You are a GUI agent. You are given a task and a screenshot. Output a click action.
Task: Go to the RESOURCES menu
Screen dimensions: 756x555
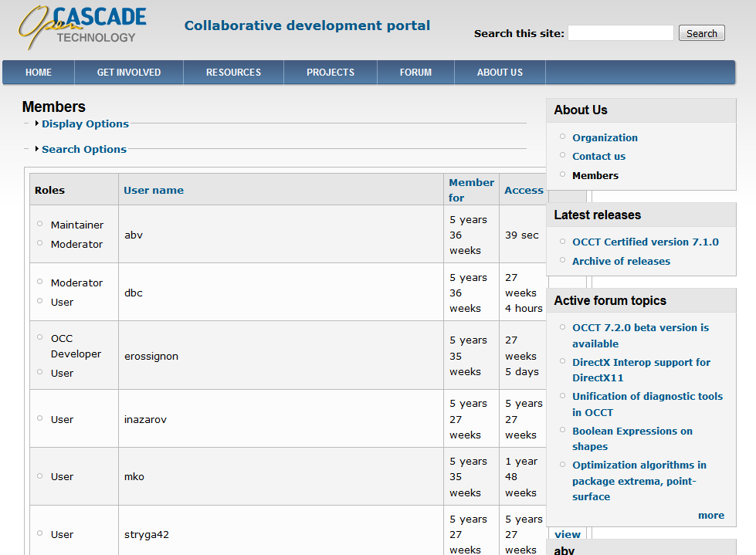point(233,73)
